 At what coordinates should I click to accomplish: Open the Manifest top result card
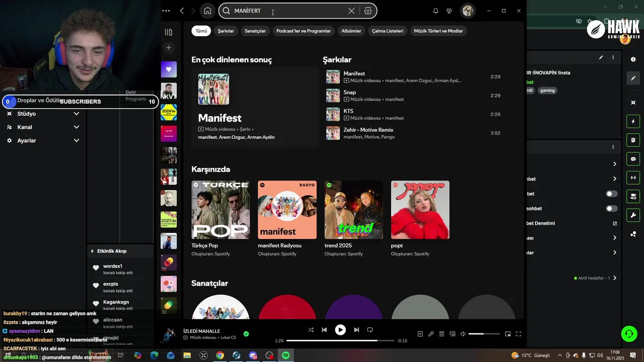click(x=255, y=107)
